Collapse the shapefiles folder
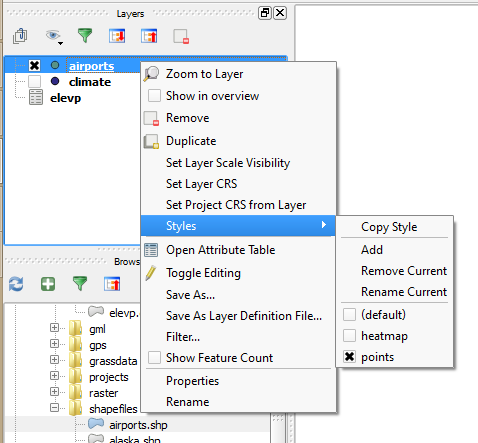478x443 pixels. click(x=54, y=408)
